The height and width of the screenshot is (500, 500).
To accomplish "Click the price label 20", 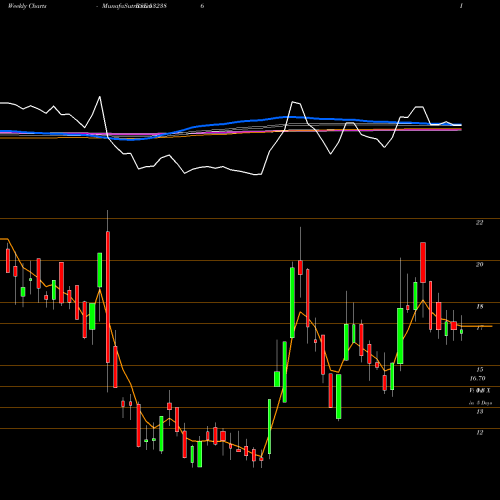I will [479, 265].
